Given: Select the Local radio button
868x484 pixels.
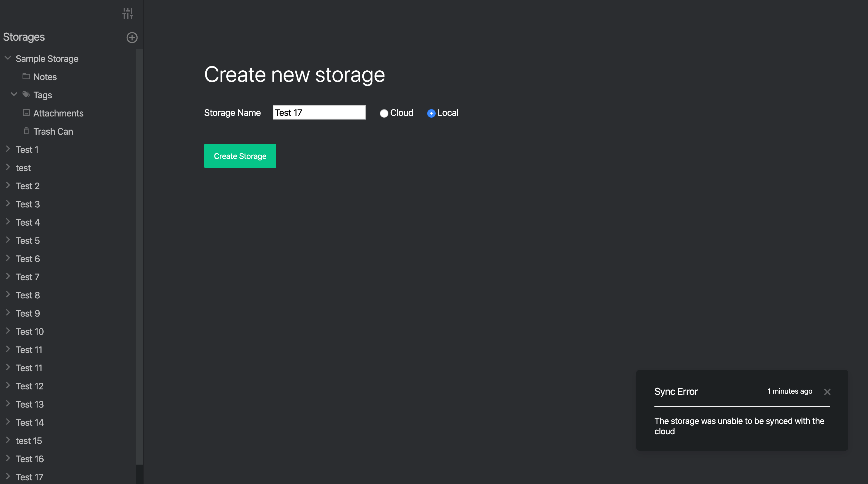Looking at the screenshot, I should (431, 113).
